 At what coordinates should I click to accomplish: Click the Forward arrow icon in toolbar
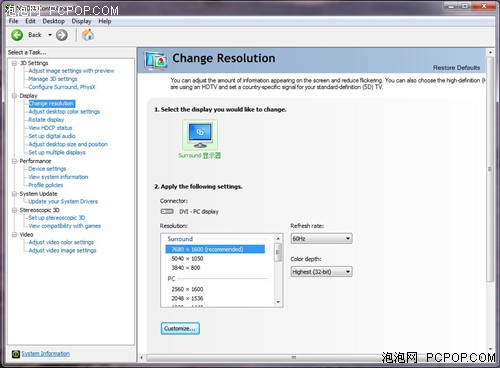(61, 35)
